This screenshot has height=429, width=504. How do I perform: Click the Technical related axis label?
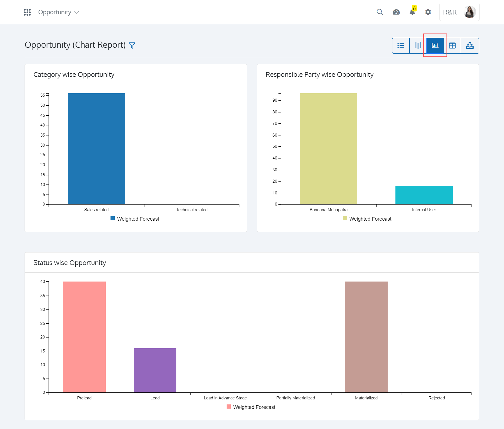click(x=192, y=210)
